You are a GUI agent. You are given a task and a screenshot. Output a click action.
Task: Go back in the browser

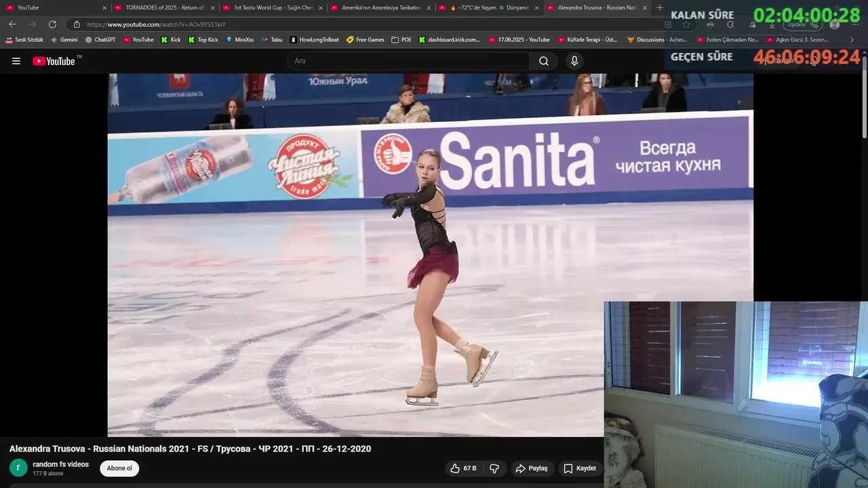tap(12, 24)
